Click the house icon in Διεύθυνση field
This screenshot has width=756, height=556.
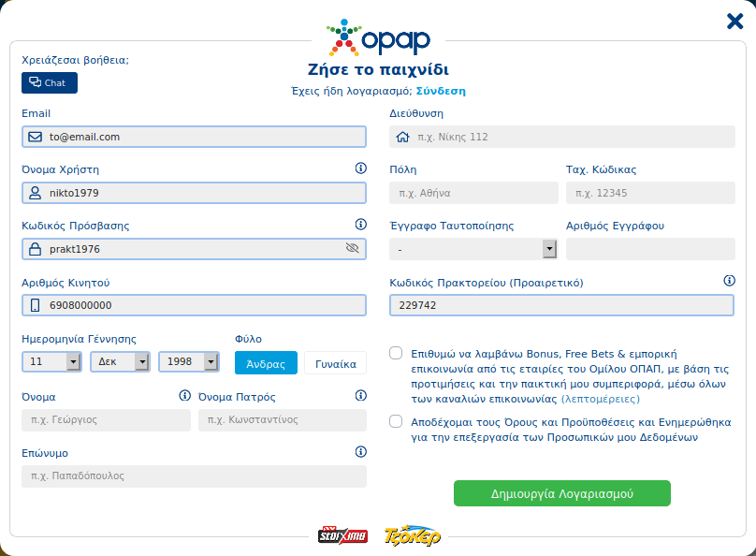point(402,137)
